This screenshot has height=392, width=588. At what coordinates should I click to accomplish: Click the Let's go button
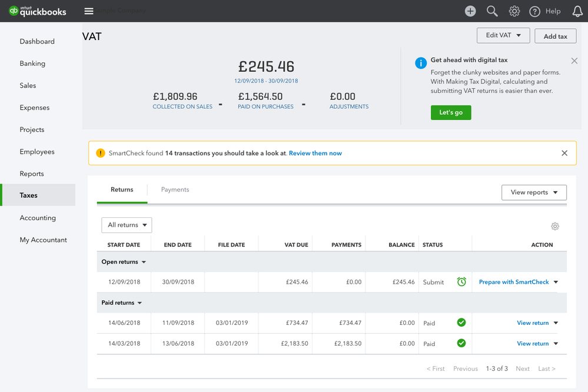pos(451,112)
